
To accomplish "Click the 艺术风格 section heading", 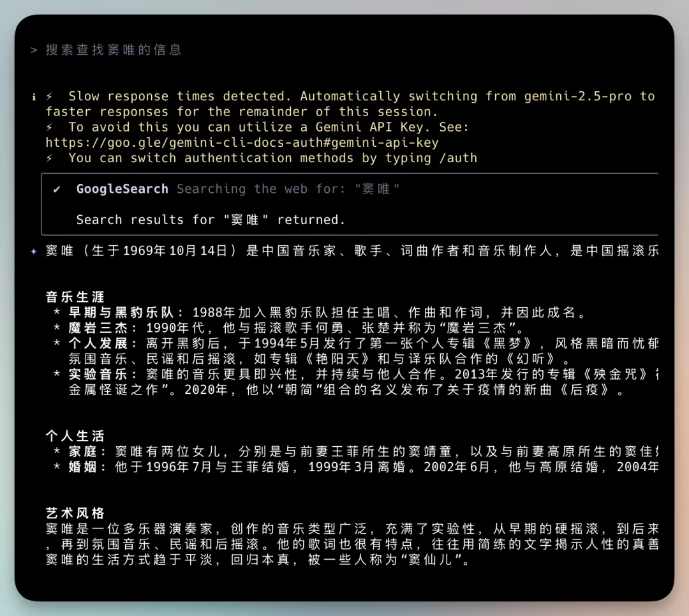I will click(x=75, y=513).
